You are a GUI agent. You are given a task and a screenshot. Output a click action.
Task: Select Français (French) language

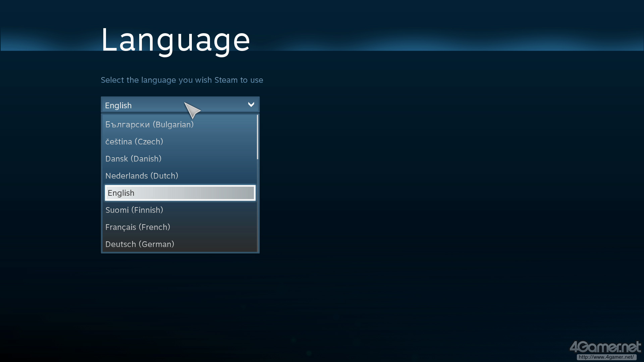pos(138,227)
